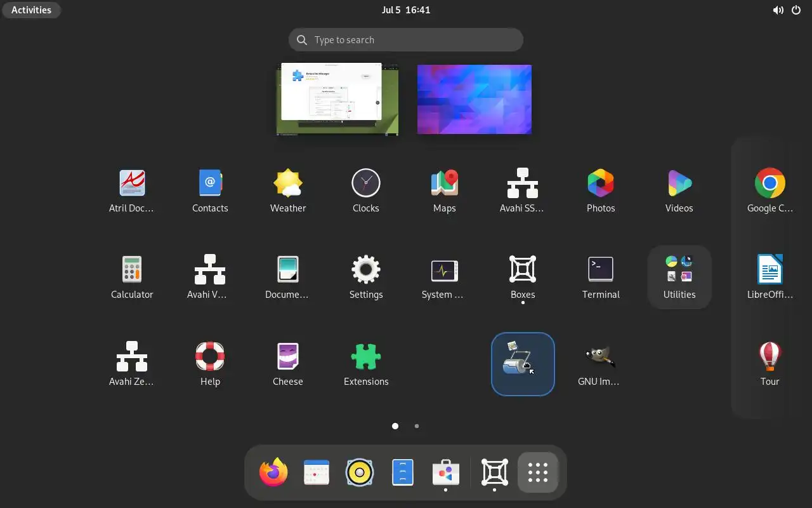Launch the Tour app
The image size is (812, 508).
pos(769,364)
